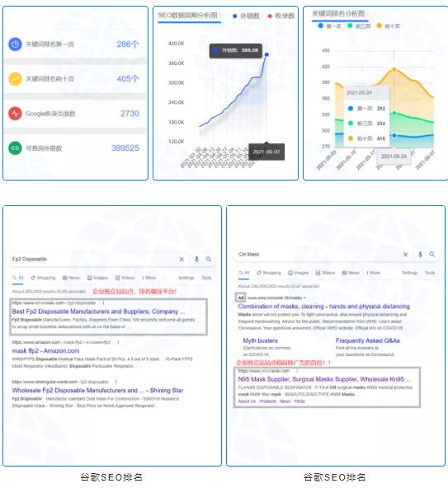
Task: Toggle the blue 外链数 legend in SEO chart
Action: pos(246,16)
